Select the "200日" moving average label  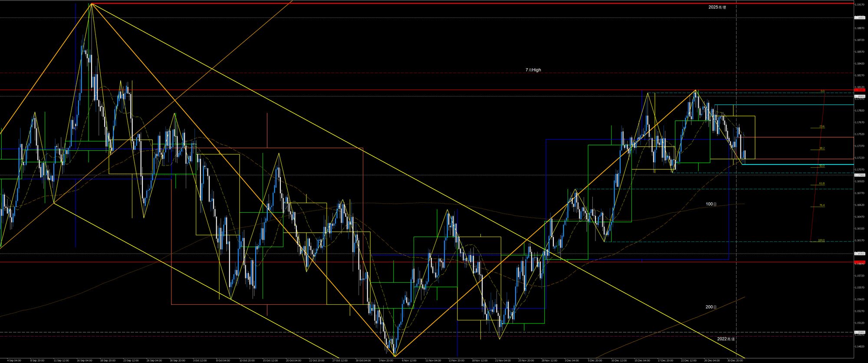[711, 307]
